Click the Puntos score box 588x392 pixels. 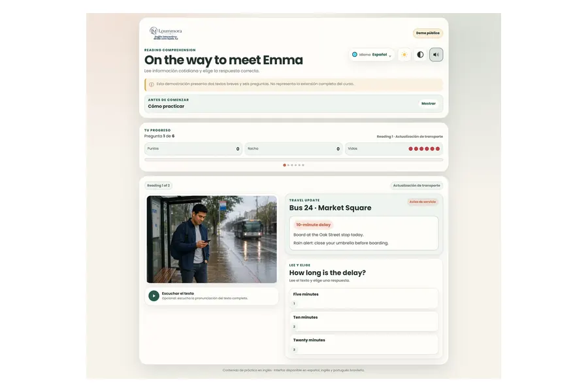pos(193,148)
